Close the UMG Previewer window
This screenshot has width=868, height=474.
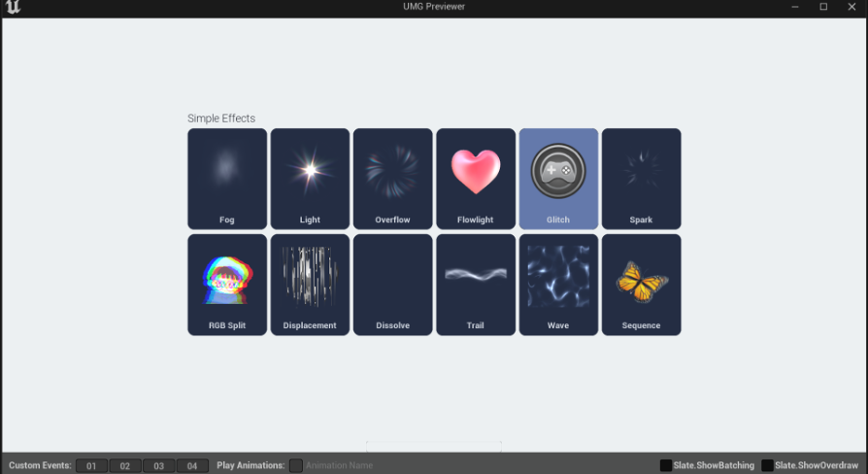pyautogui.click(x=851, y=7)
